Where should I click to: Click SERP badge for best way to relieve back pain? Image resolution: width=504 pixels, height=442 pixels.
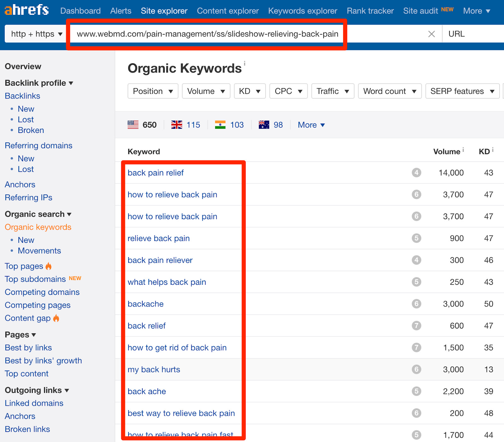click(x=416, y=413)
